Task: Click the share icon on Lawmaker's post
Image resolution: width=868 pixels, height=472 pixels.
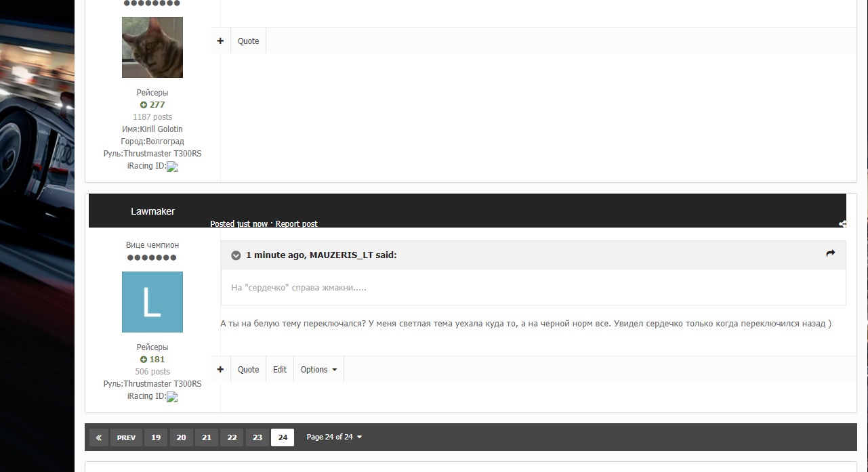Action: [842, 224]
